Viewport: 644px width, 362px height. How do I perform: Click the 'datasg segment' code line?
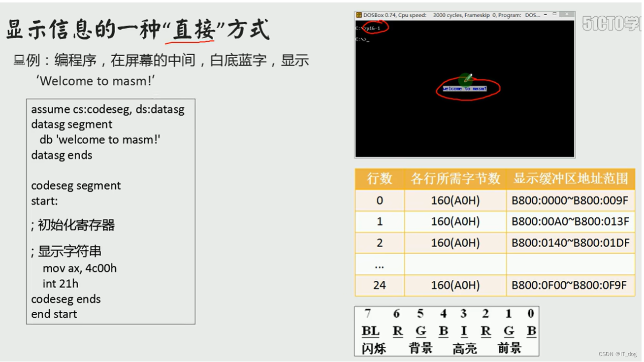click(71, 124)
